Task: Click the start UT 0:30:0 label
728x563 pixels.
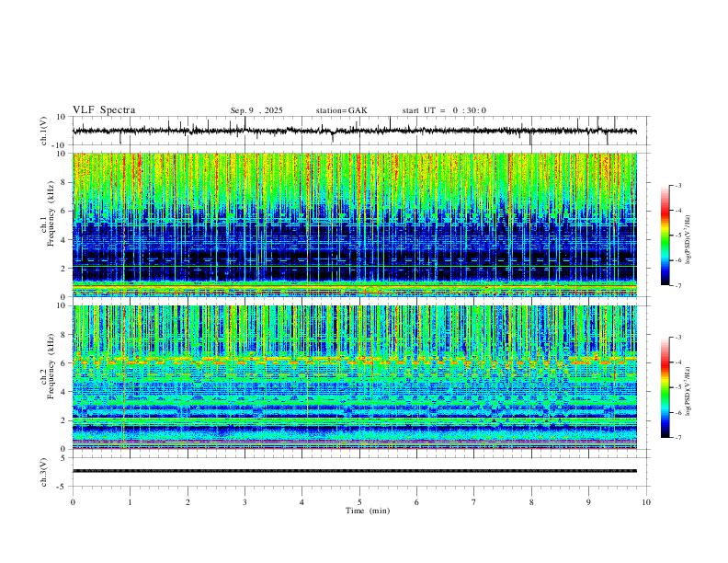Action: pyautogui.click(x=444, y=110)
